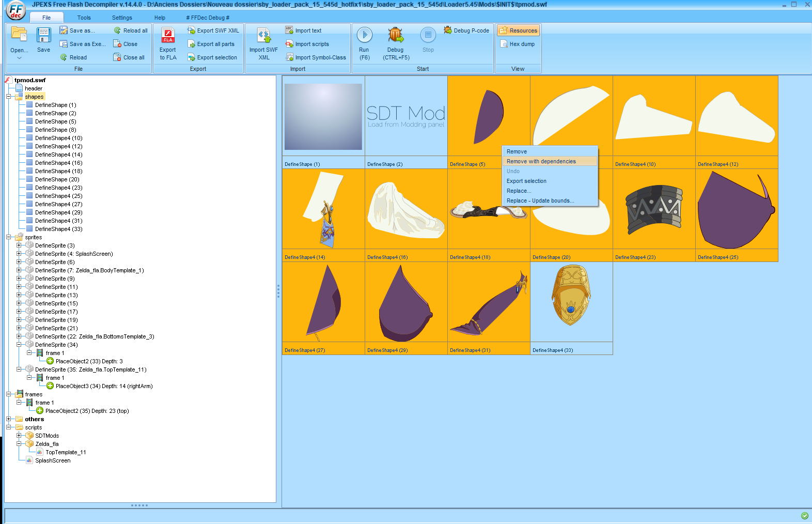812x524 pixels.
Task: Open the Open... dropdown arrow
Action: pyautogui.click(x=19, y=58)
